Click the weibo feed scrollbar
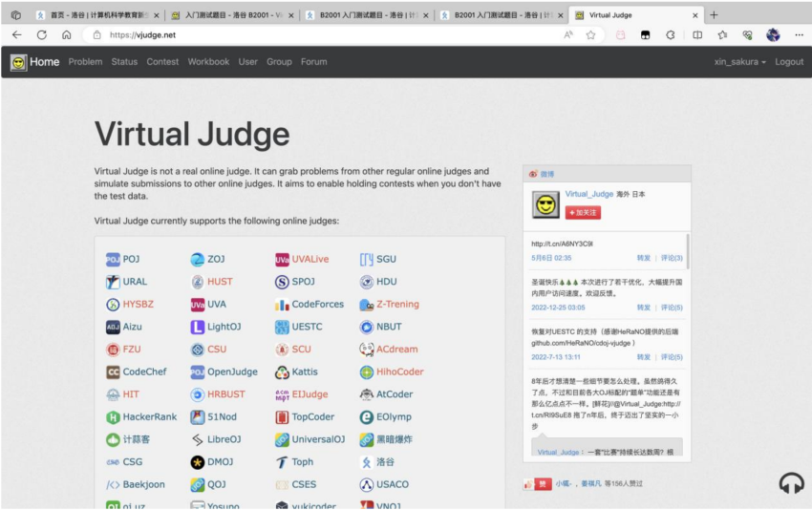 688,251
